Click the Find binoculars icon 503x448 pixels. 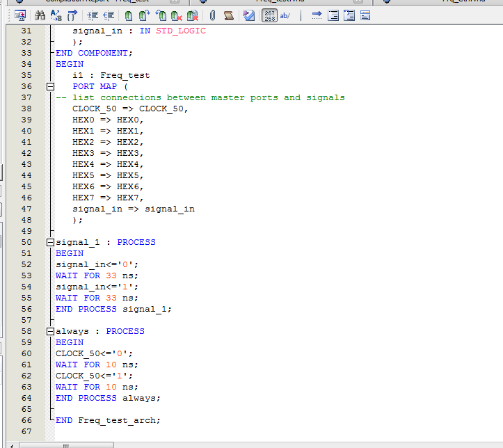[x=40, y=15]
